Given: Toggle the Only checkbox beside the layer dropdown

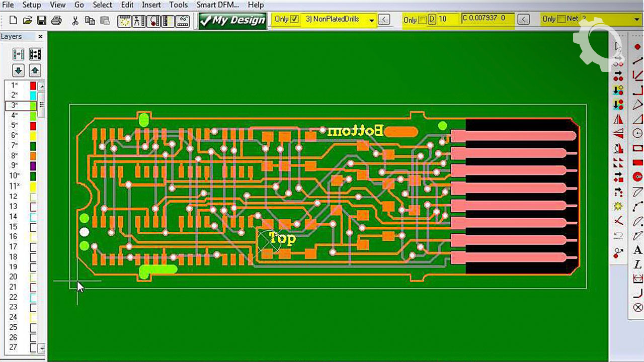Looking at the screenshot, I should click(294, 19).
